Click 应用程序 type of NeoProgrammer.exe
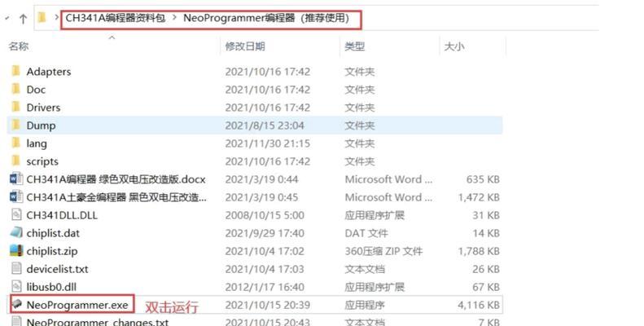Screen dimensions: 644x326 365,305
